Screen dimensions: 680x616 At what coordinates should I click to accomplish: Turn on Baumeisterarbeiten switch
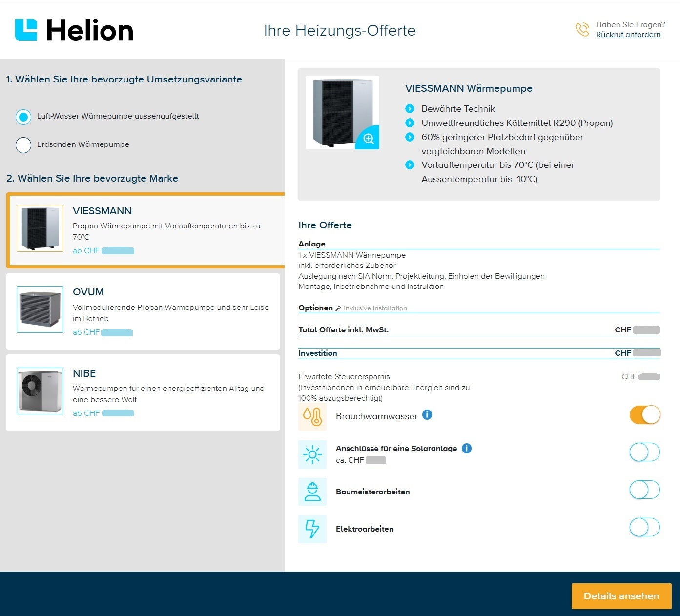(644, 490)
